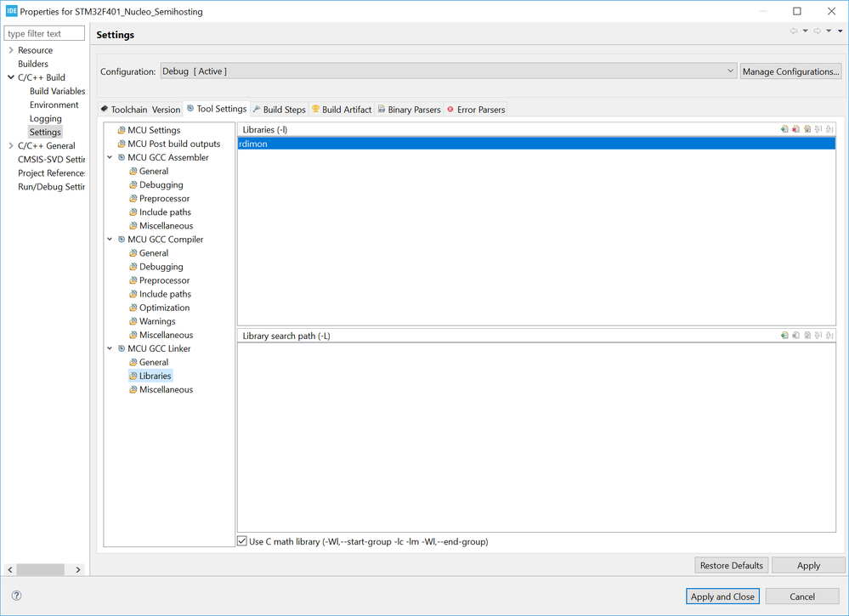Click Move Down icon in Libraries (-l) toolbar
The image size is (849, 616).
click(829, 130)
